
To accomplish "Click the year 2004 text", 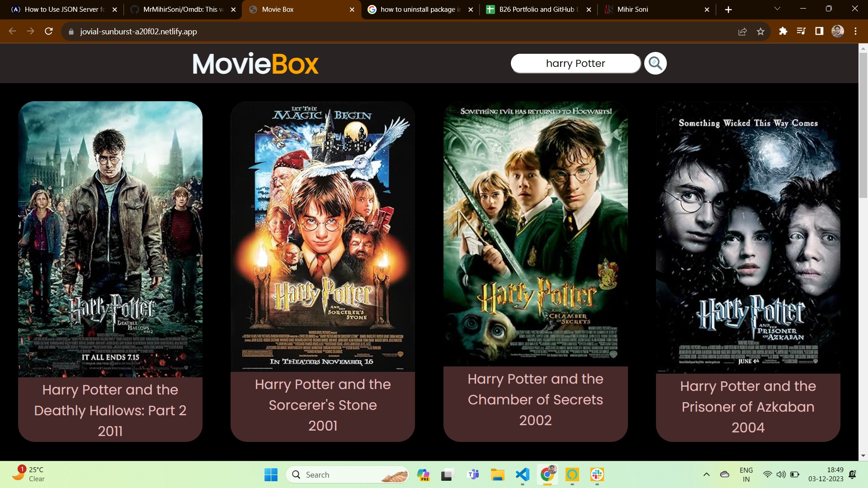I will 748,428.
